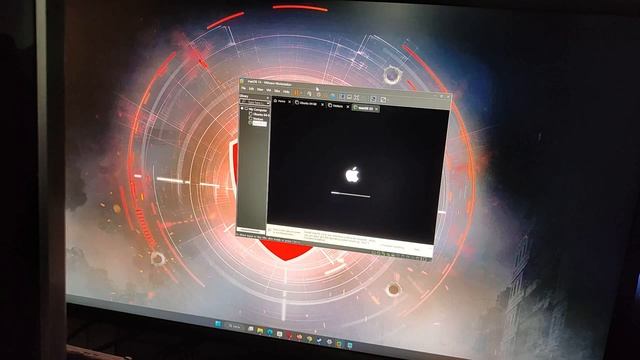Open the Edit menu in VMware
Screen dimensions: 640x360
click(x=251, y=89)
